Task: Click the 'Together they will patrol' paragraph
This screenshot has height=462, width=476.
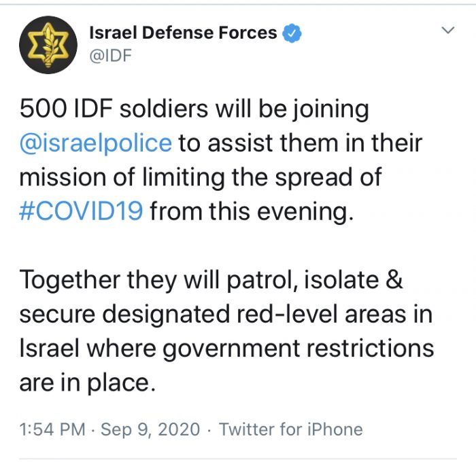Action: (x=226, y=331)
